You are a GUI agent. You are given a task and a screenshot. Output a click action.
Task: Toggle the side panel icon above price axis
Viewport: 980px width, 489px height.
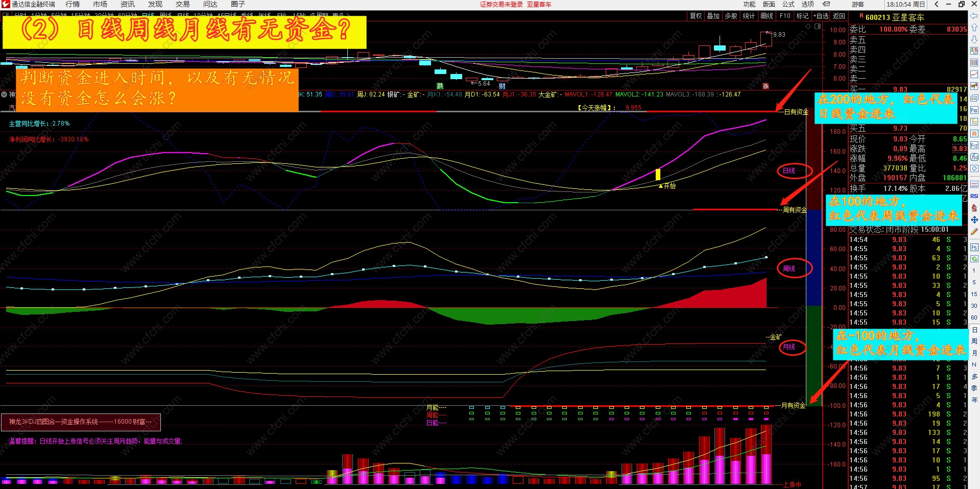tap(818, 26)
